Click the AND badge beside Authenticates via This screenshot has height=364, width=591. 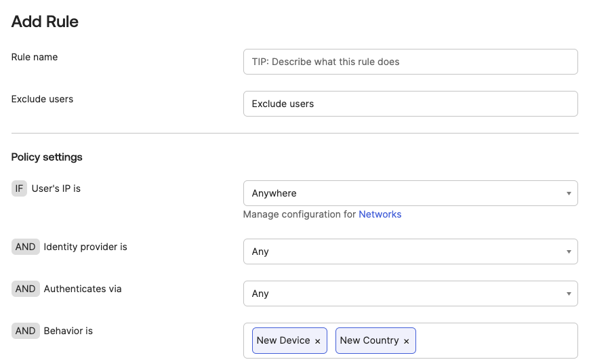tap(25, 289)
